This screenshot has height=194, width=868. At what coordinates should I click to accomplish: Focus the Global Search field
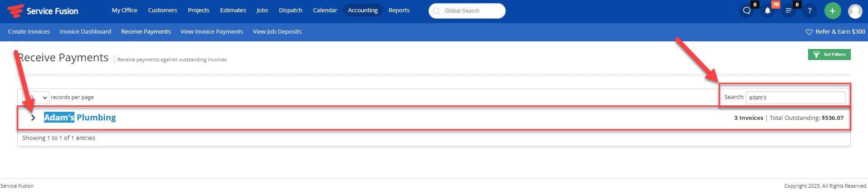pos(467,11)
